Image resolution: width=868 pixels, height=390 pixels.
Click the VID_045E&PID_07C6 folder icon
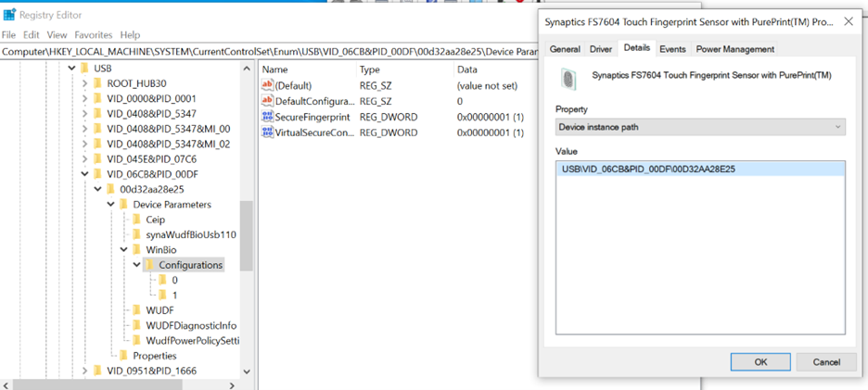(97, 159)
